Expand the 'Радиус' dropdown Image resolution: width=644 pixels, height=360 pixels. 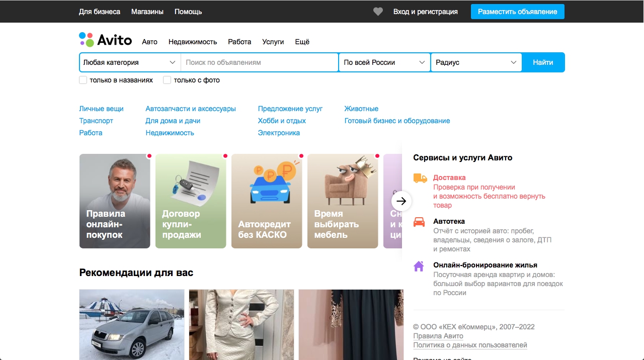[x=476, y=62]
